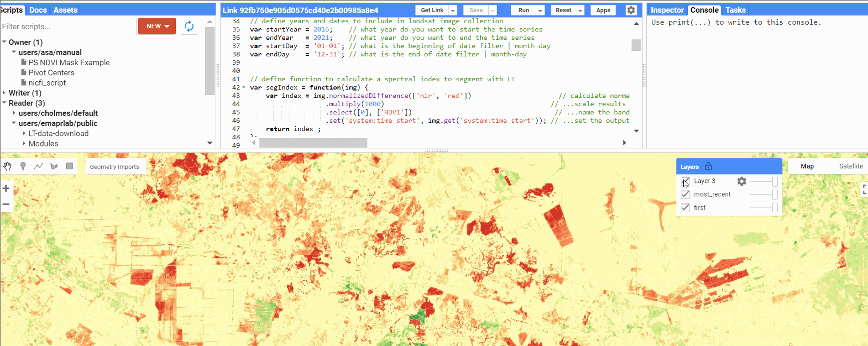Toggle fullscreen map view
Image resolution: width=868 pixels, height=346 pixels.
pos(865,189)
